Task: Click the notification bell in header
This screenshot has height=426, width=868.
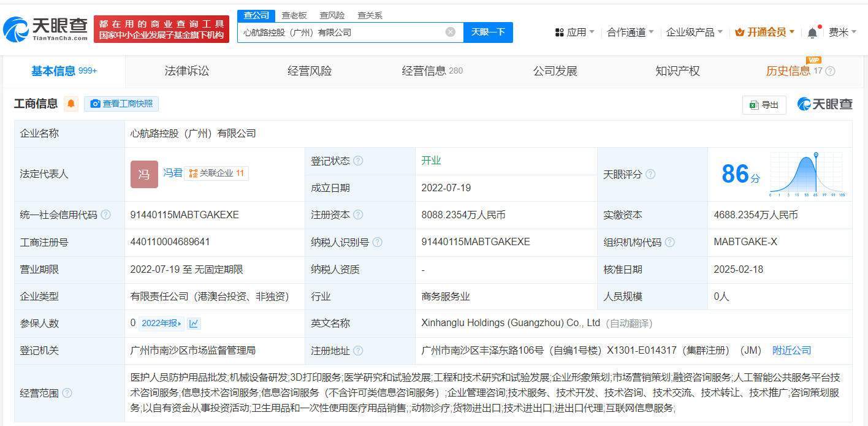Action: pos(812,32)
